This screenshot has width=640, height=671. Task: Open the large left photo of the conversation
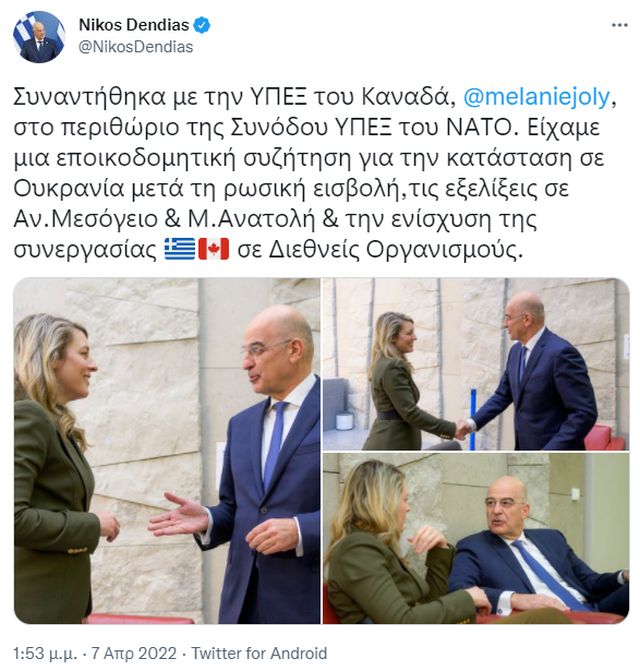167,451
